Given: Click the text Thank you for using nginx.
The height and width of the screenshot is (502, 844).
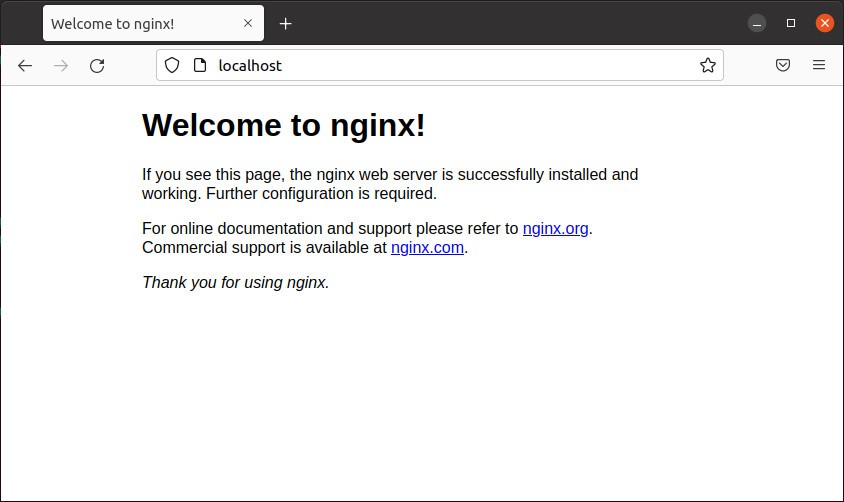Looking at the screenshot, I should 236,282.
